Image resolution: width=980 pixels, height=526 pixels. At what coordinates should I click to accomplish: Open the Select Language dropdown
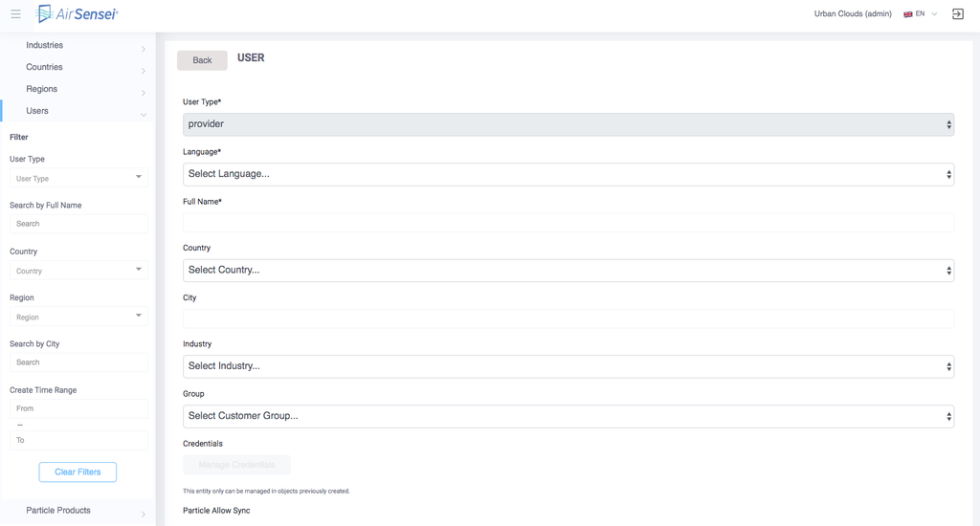click(568, 174)
